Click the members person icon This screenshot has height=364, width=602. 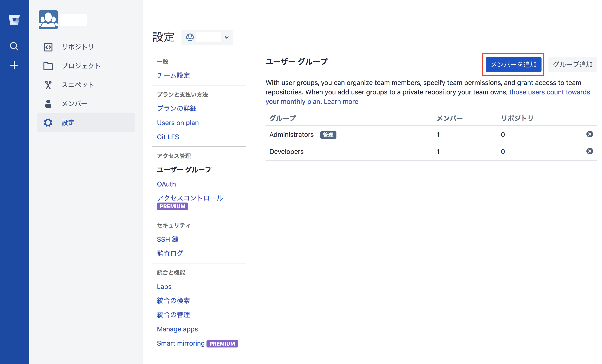(x=48, y=104)
